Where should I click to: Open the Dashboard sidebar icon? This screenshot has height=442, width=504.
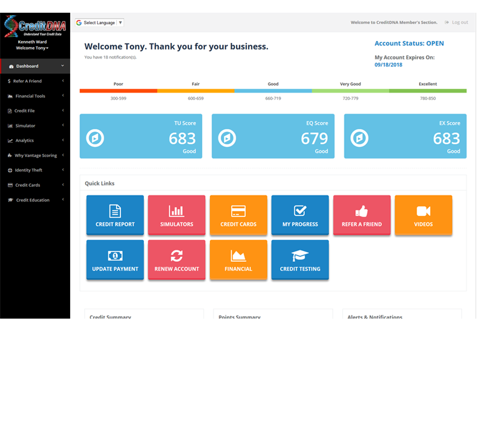pyautogui.click(x=11, y=67)
